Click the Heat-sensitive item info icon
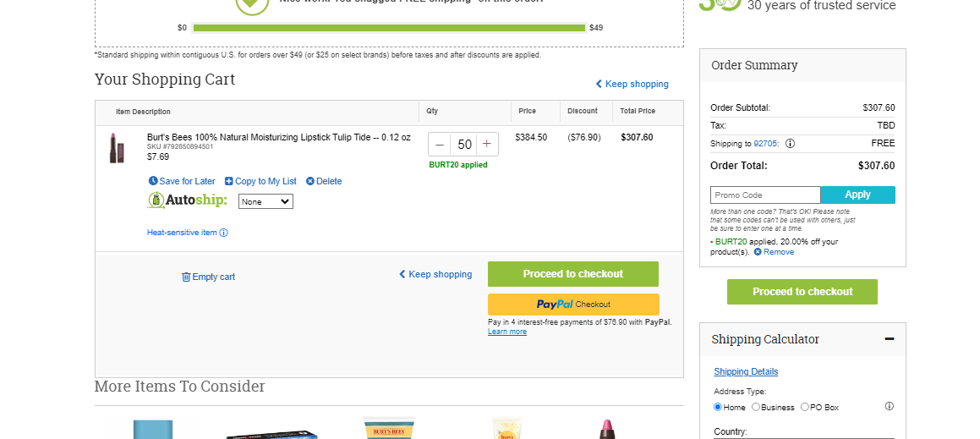The width and height of the screenshot is (980, 439). (224, 233)
